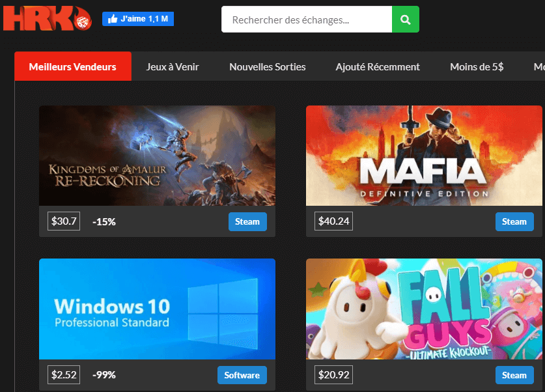Screen dimensions: 545x392
Task: Switch to the Jeux à Venir tab
Action: coord(173,66)
